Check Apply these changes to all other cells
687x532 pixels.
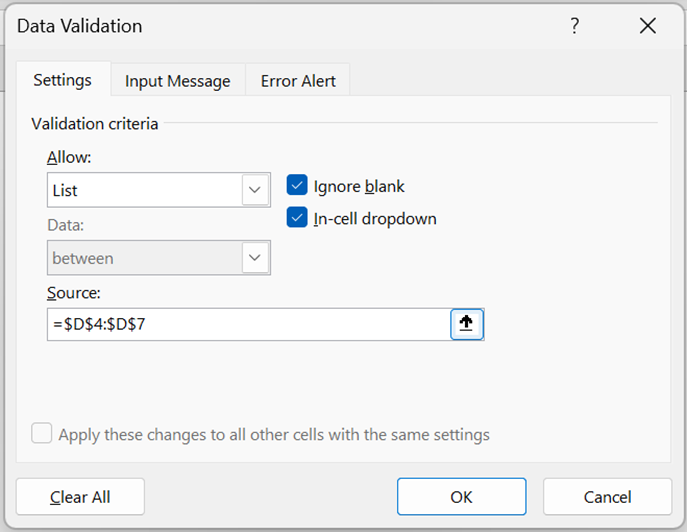[x=42, y=434]
